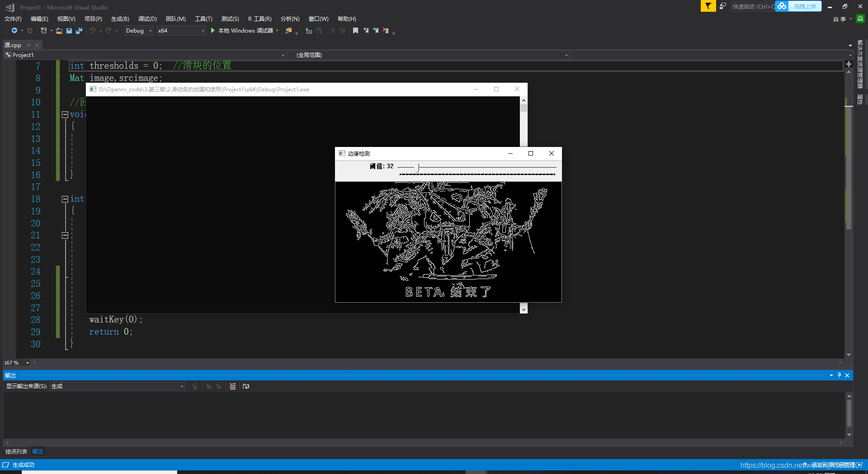Click the navigate backward arrow icon
The height and width of the screenshot is (474, 868).
[14, 30]
